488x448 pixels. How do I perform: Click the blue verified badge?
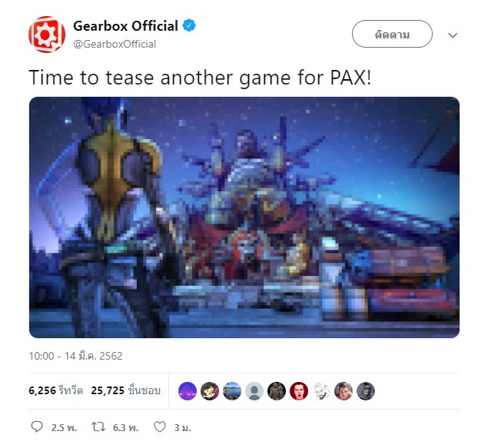[189, 25]
